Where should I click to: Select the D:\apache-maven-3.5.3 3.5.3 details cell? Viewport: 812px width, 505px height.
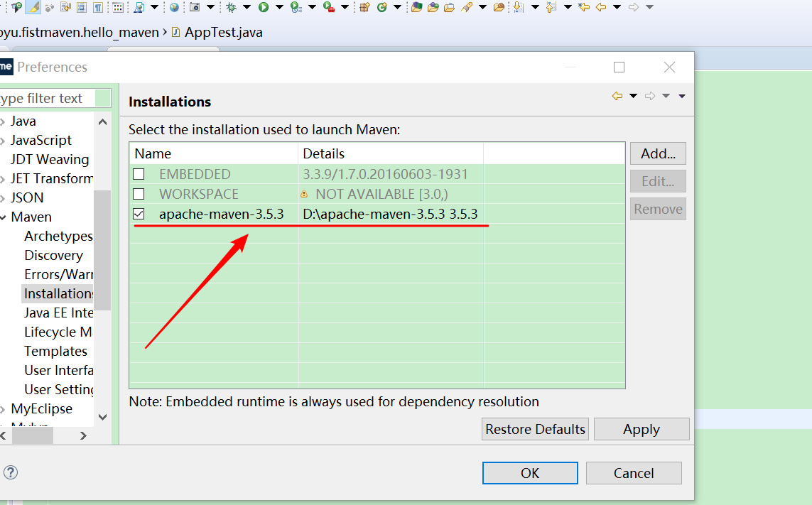tap(390, 214)
